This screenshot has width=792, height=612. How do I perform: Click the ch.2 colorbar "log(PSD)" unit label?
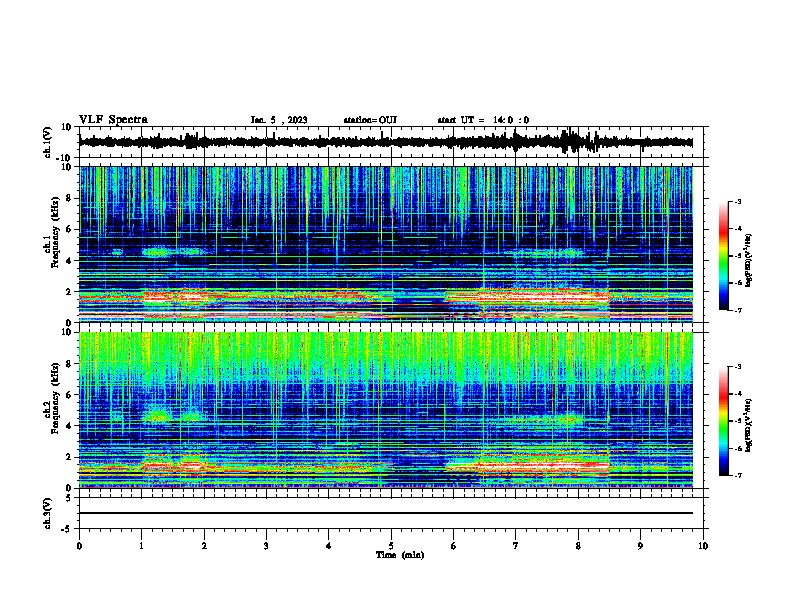tap(749, 426)
